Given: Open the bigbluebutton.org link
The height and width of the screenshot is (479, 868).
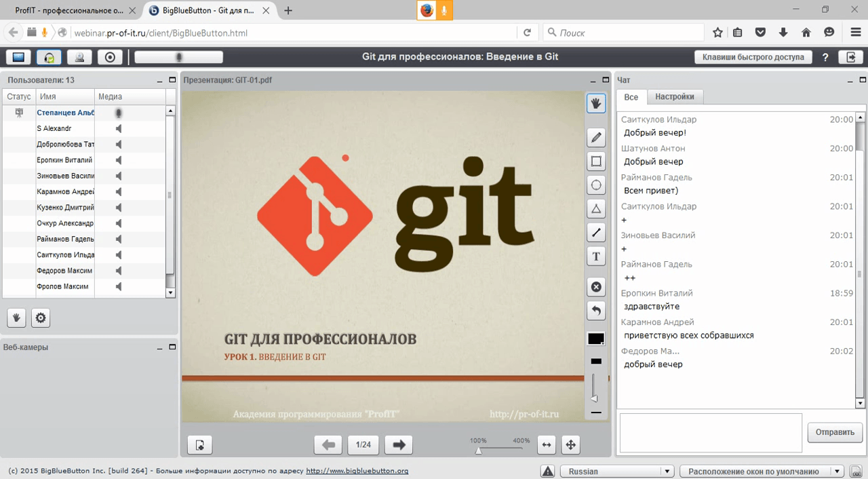Looking at the screenshot, I should [357, 471].
